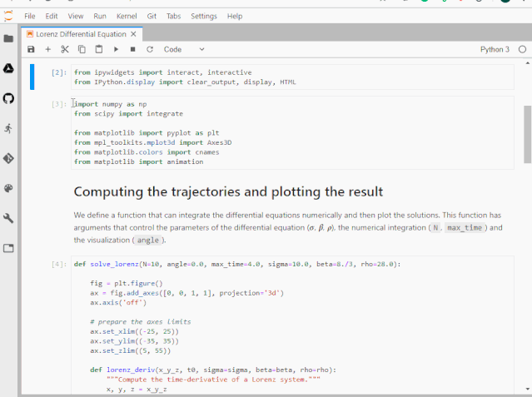Click into cell [2] ipywidgets import code
The image size is (532, 397).
[292, 77]
